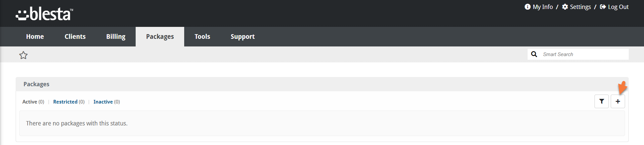Click the Blesta logo
644x145 pixels.
(44, 14)
